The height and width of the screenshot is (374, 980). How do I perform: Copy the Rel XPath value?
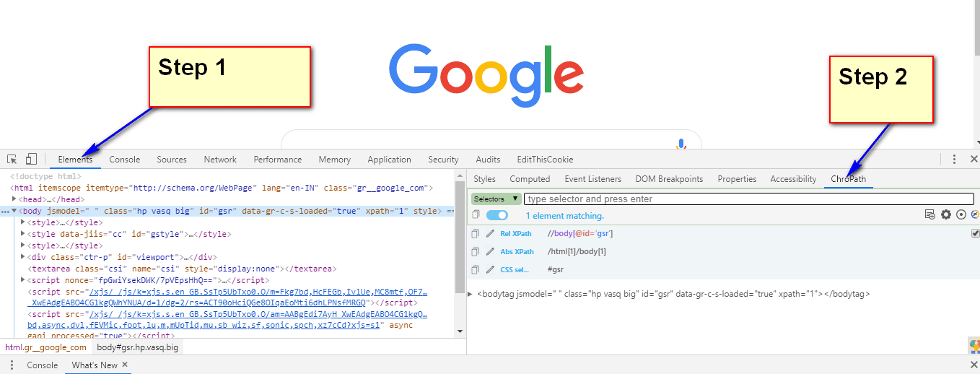[475, 233]
